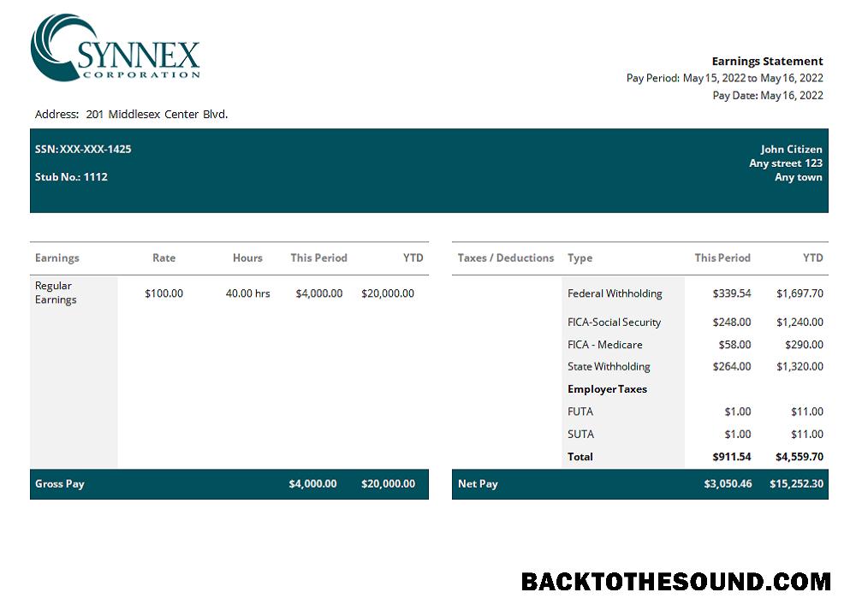Screen dimensions: 856x616
Task: Click 'YTD' header in Taxes table
Action: [813, 258]
